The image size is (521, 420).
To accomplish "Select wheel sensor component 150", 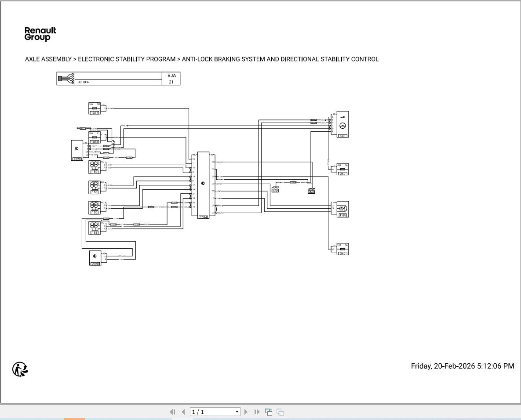I will [95, 207].
